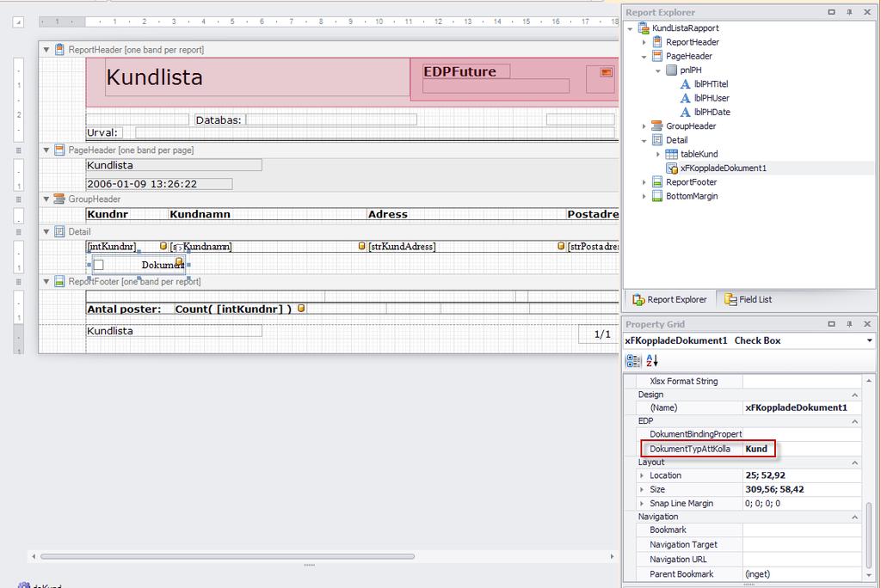Switch to the Report Explorer tab
881x588 pixels.
pyautogui.click(x=669, y=299)
